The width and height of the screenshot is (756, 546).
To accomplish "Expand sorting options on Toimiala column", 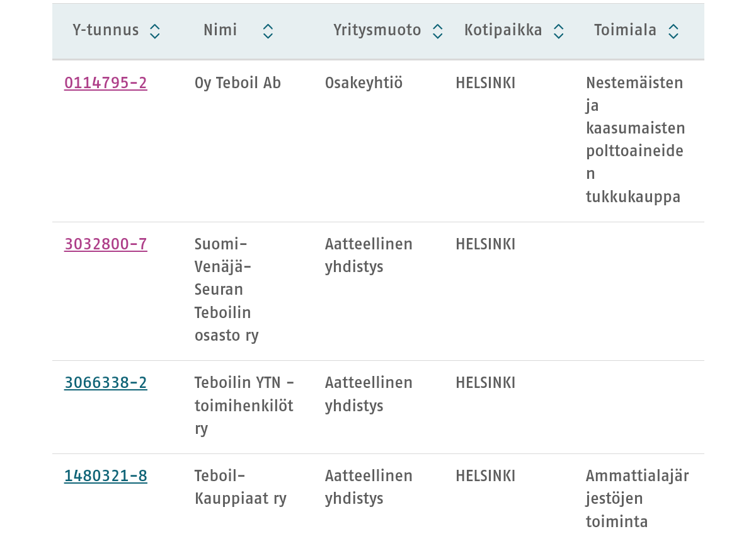I will (673, 30).
